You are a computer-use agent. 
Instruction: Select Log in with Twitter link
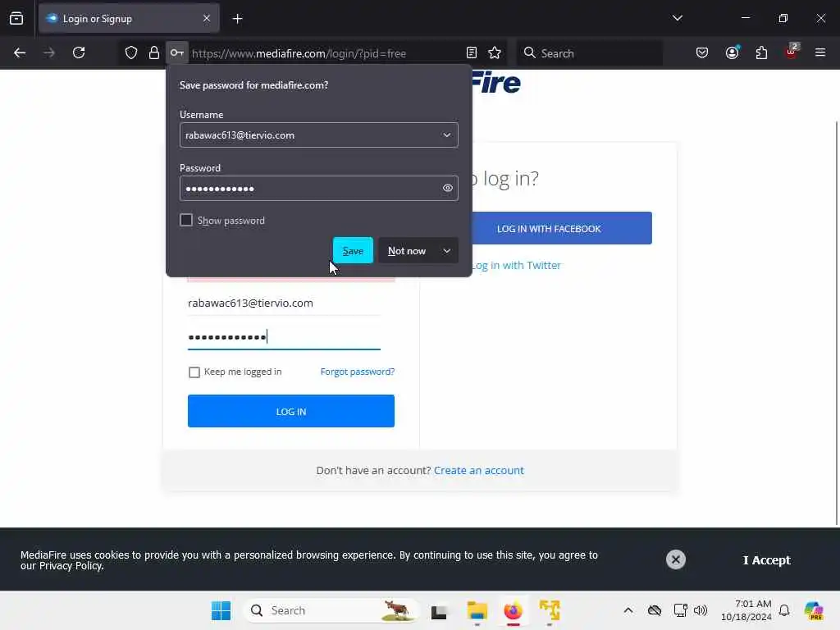pyautogui.click(x=516, y=265)
